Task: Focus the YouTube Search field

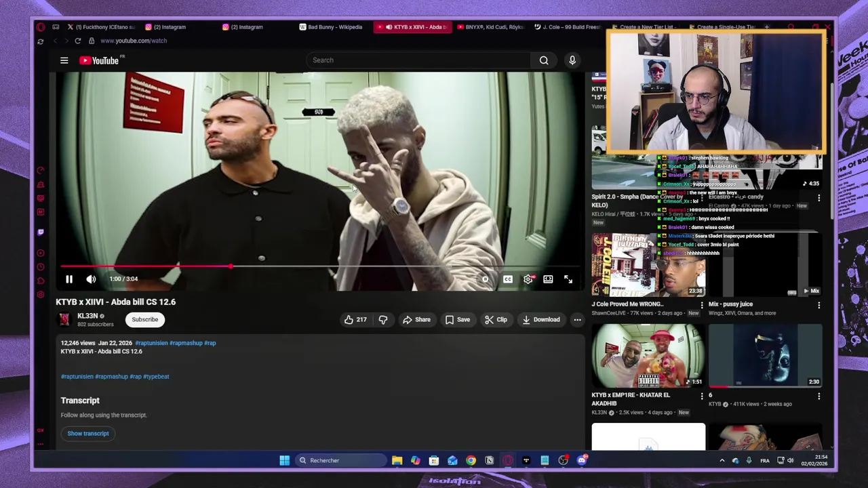Action: click(x=418, y=60)
